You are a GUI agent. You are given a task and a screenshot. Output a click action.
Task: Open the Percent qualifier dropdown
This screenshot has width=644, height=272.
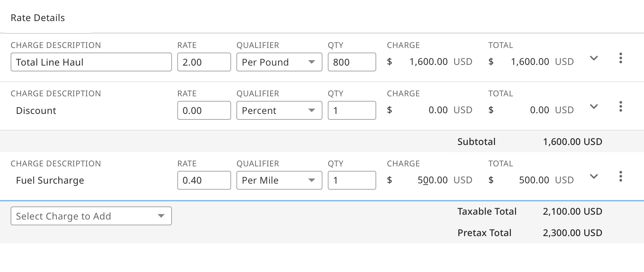(x=279, y=110)
